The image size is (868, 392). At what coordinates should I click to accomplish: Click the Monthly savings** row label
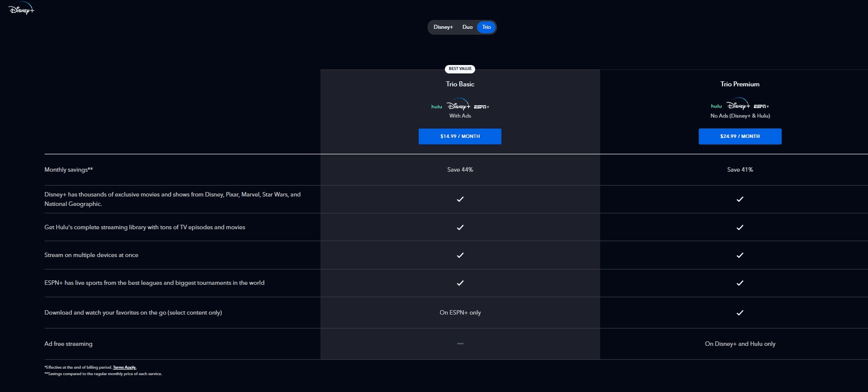[x=69, y=170]
